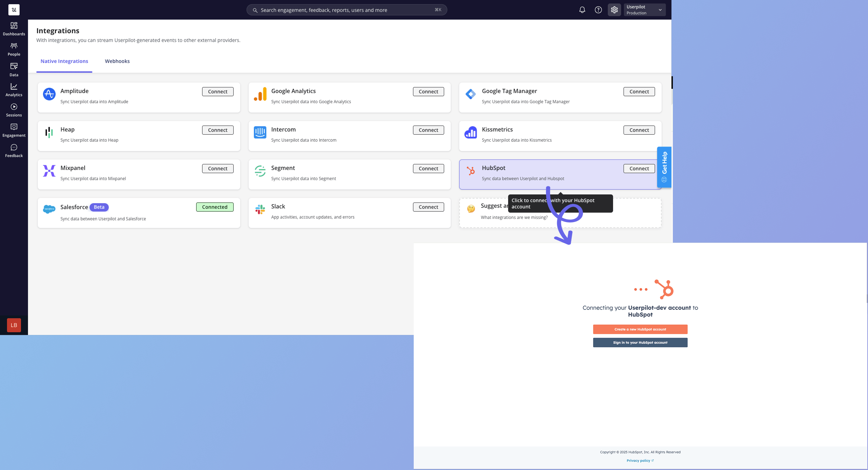The height and width of the screenshot is (470, 868).
Task: Connect the Google Tag Manager integration
Action: point(639,92)
